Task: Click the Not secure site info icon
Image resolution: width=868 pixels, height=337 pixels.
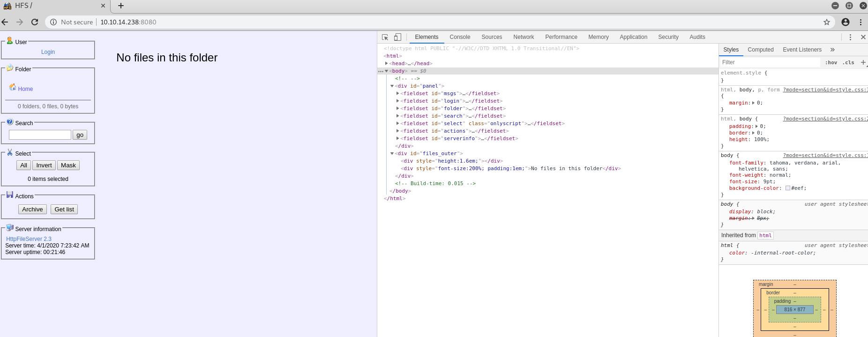Action: click(x=53, y=22)
